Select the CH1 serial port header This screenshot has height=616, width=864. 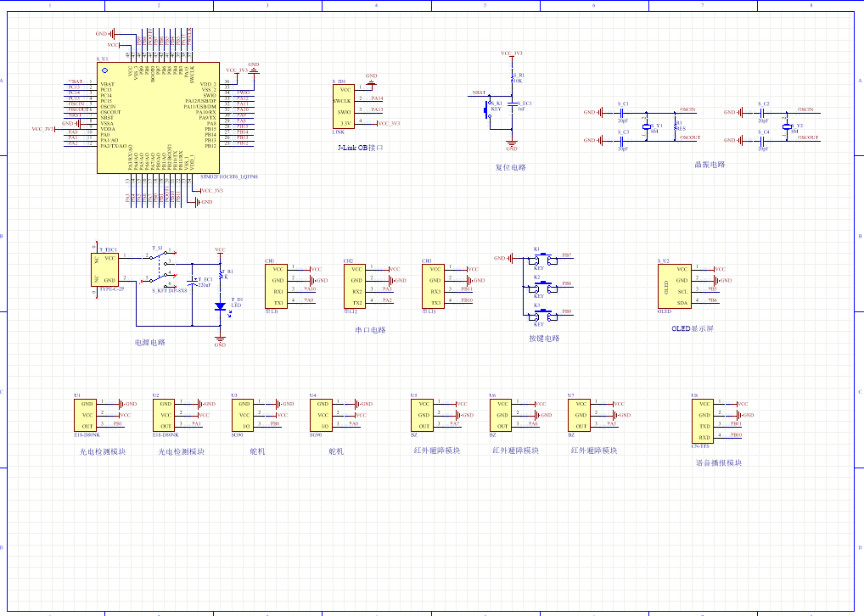click(278, 285)
